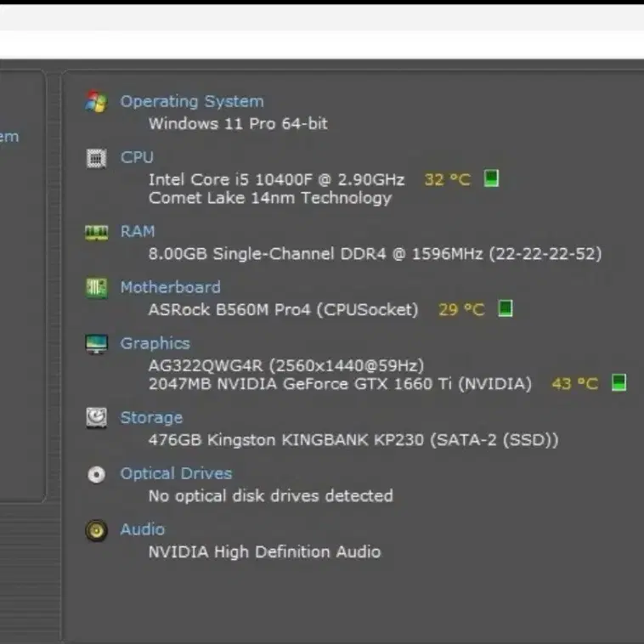Click the Audio speaker icon
644x644 pixels.
click(x=97, y=530)
